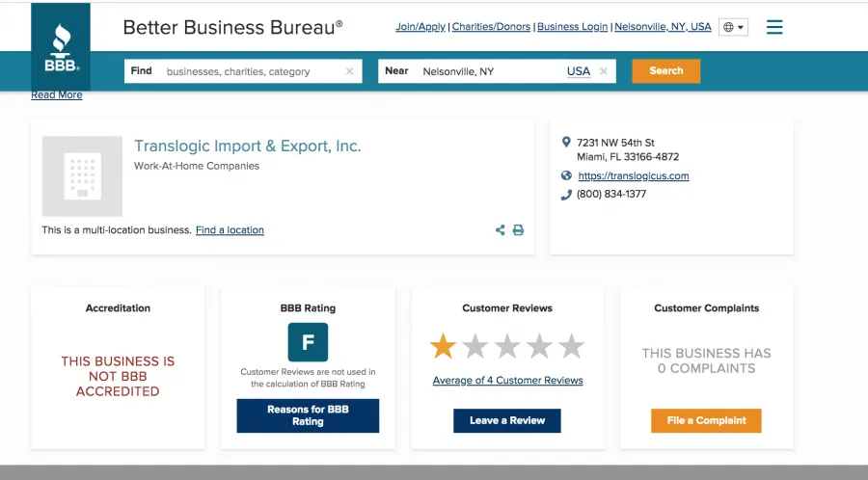
Task: Click the F rating badge
Action: [308, 342]
